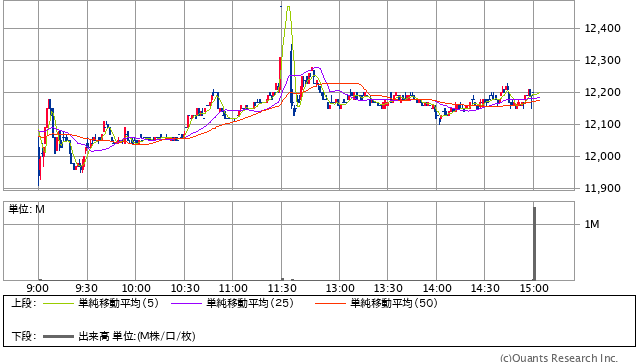This screenshot has height=362, width=638.
Task: Click the 11:00 time axis label
Action: click(x=233, y=288)
